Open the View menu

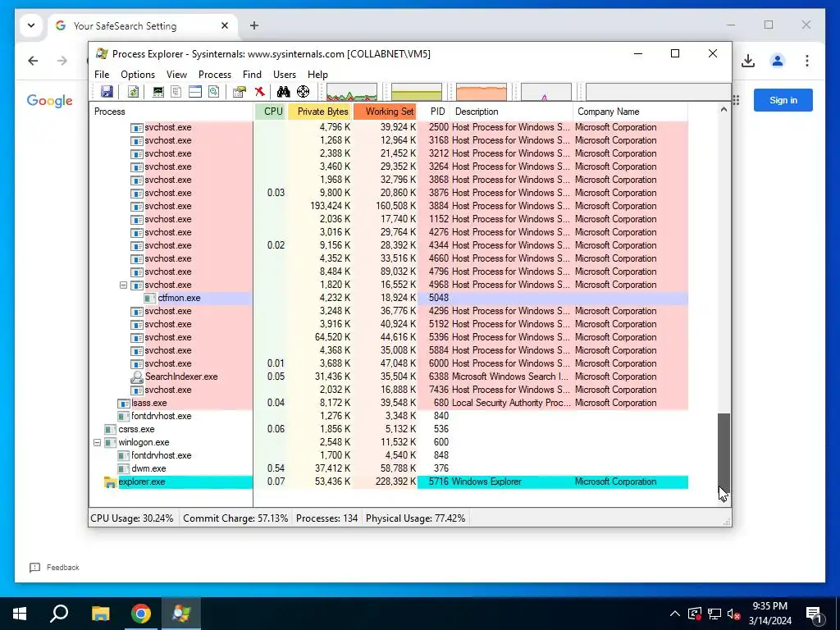[177, 75]
